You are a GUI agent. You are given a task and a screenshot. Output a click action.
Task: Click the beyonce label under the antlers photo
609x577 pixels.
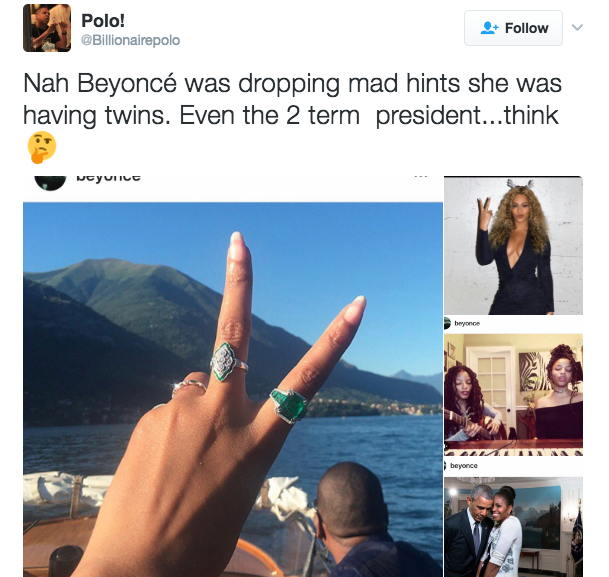[x=467, y=323]
